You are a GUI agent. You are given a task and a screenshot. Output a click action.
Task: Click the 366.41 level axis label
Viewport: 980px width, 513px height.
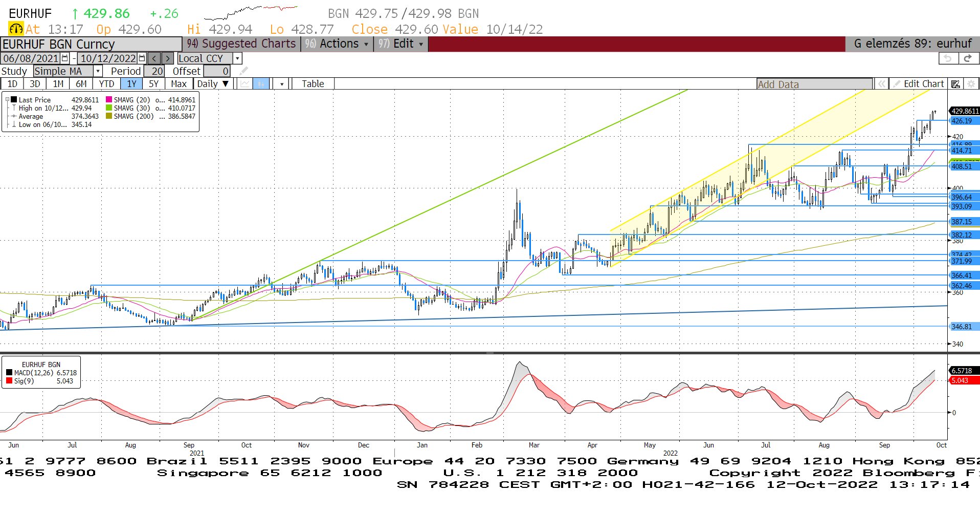point(964,275)
